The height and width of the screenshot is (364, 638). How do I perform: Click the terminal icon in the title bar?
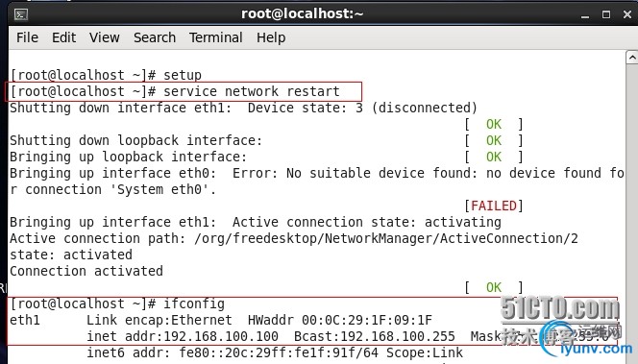coord(21,14)
